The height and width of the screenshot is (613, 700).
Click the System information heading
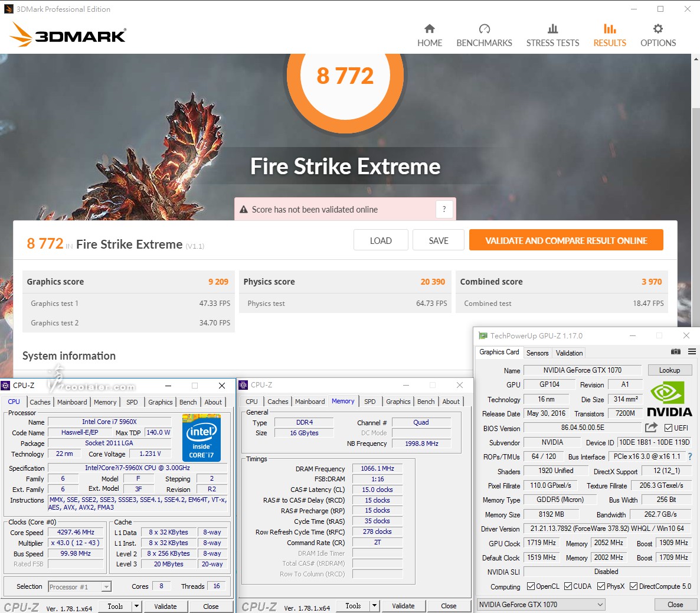(x=69, y=356)
